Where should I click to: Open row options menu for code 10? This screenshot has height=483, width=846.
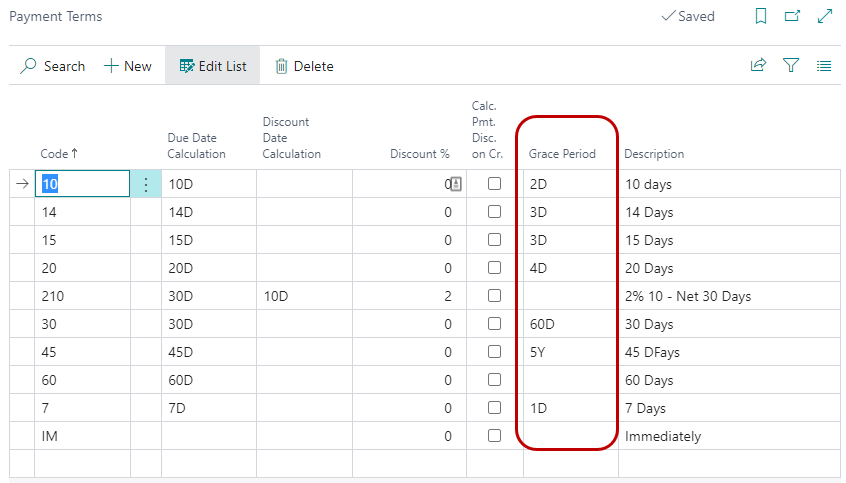tap(146, 184)
